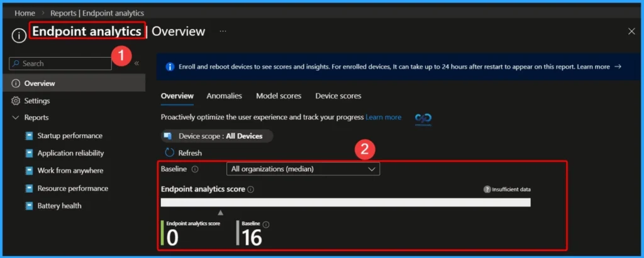Viewport: 644px width, 258px height.
Task: Click the baseline triangle marker under score bar
Action: tap(221, 213)
